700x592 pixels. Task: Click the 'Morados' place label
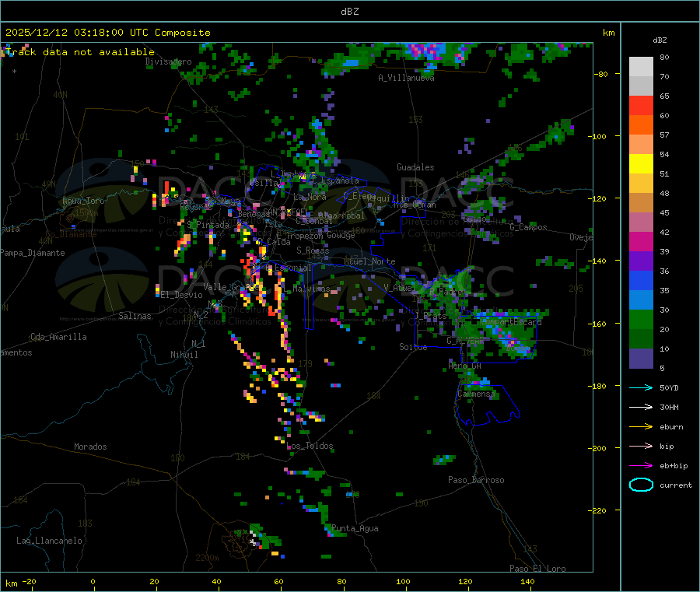point(90,447)
